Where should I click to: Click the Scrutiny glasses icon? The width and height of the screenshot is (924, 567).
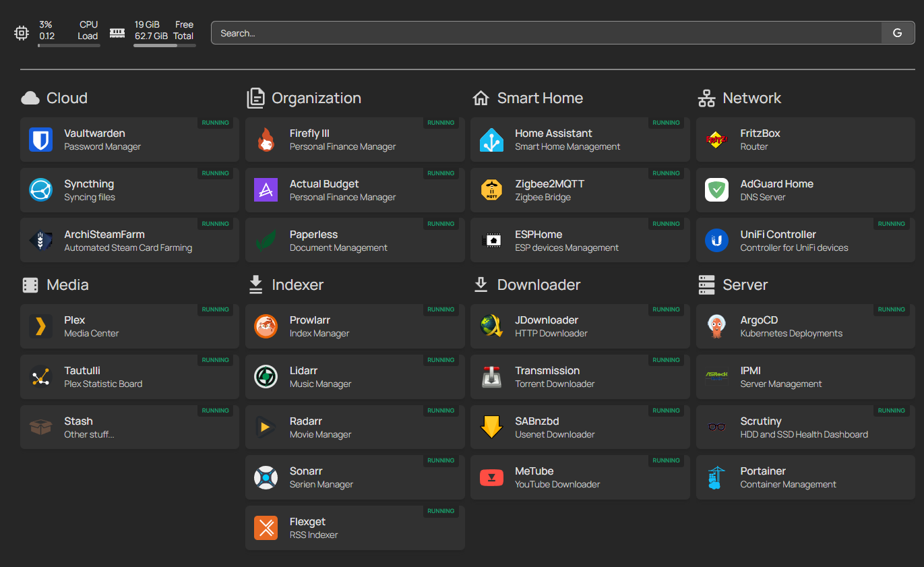pos(716,427)
